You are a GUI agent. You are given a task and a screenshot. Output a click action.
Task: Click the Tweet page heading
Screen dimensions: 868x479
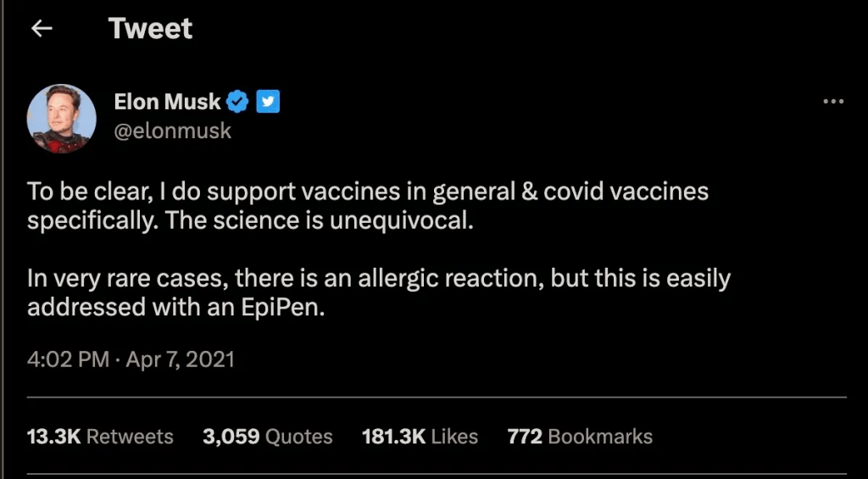point(150,30)
